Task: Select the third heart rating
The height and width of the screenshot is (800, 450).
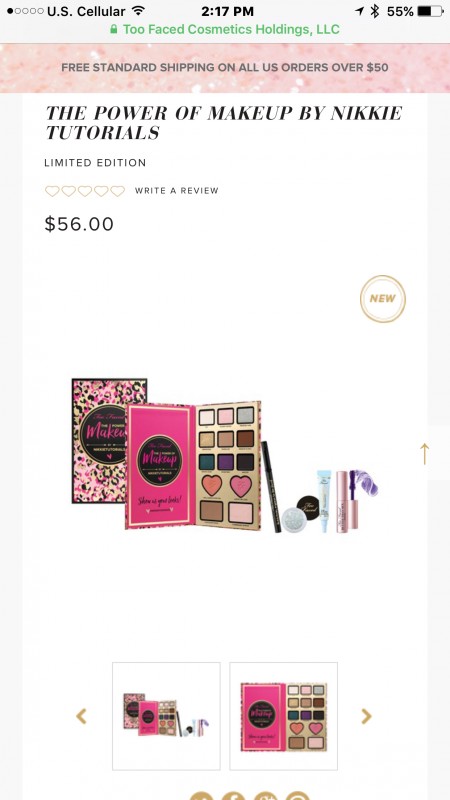Action: point(85,191)
